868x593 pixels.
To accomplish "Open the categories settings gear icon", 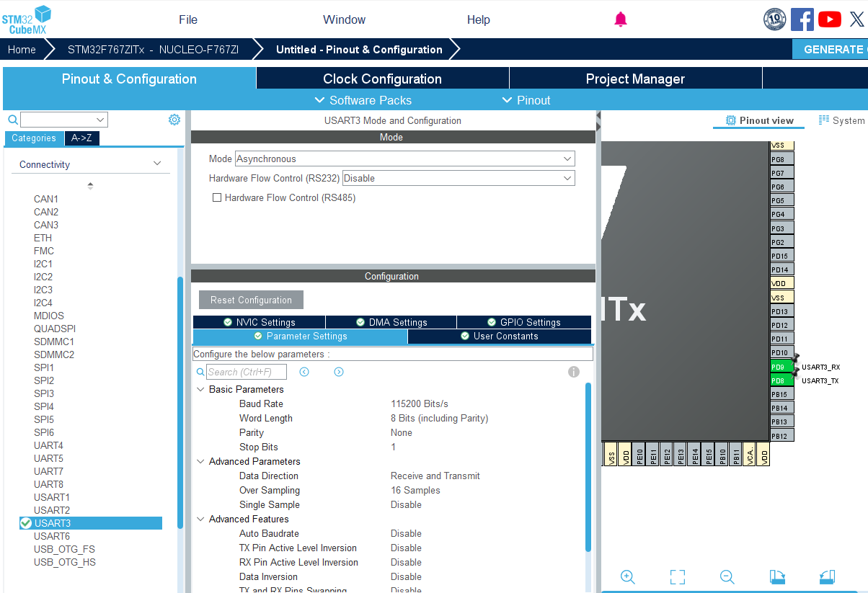I will (x=174, y=120).
